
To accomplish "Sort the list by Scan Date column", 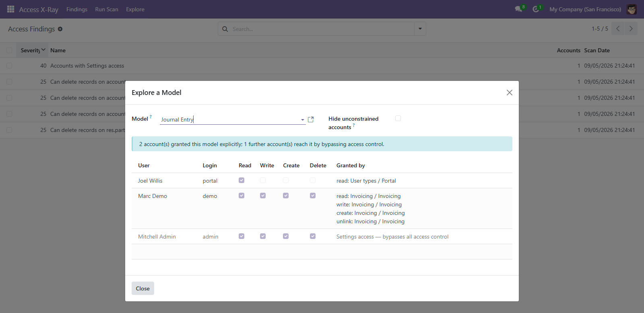I will click(597, 50).
